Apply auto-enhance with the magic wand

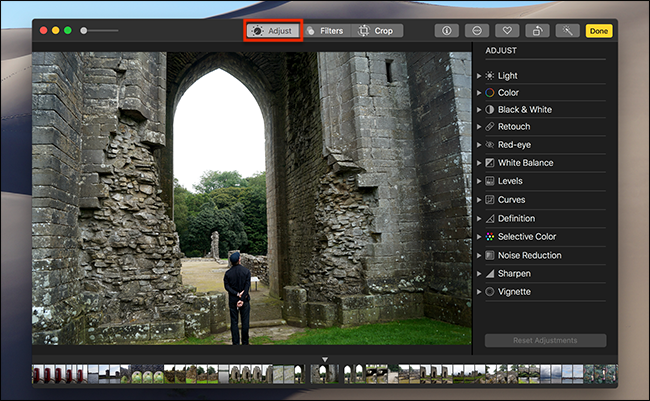tap(568, 31)
